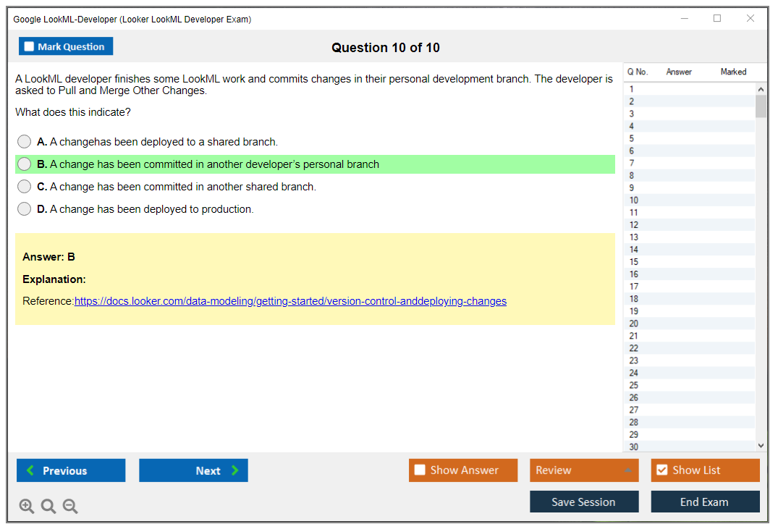Image resolution: width=778 pixels, height=532 pixels.
Task: Click the zoom in magnifier icon
Action: pyautogui.click(x=27, y=507)
